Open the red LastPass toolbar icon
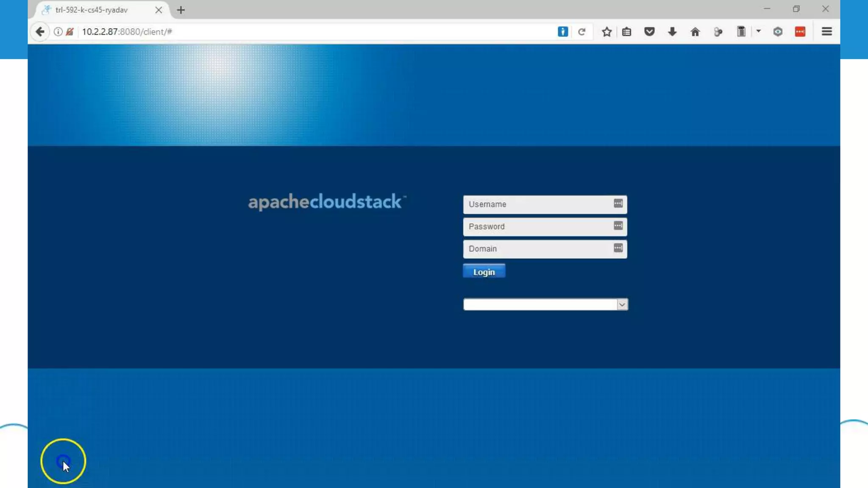 point(800,32)
